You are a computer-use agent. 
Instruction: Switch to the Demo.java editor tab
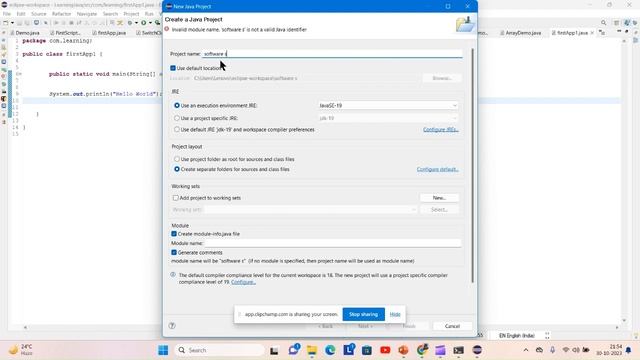25,33
